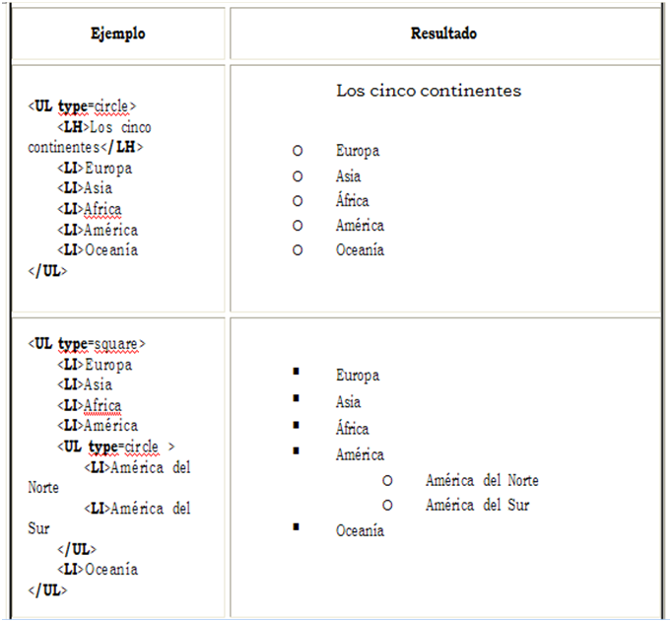Click the circle bullet for América del Norte
This screenshot has width=672, height=622.
[387, 481]
